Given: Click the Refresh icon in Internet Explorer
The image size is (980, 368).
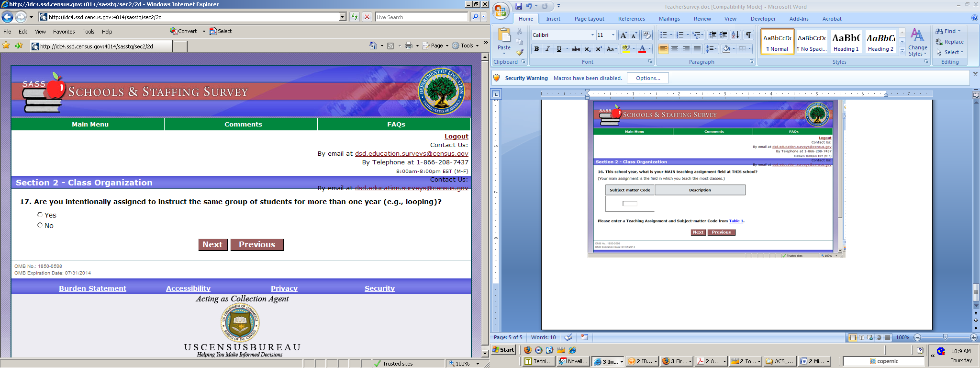Looking at the screenshot, I should (355, 17).
